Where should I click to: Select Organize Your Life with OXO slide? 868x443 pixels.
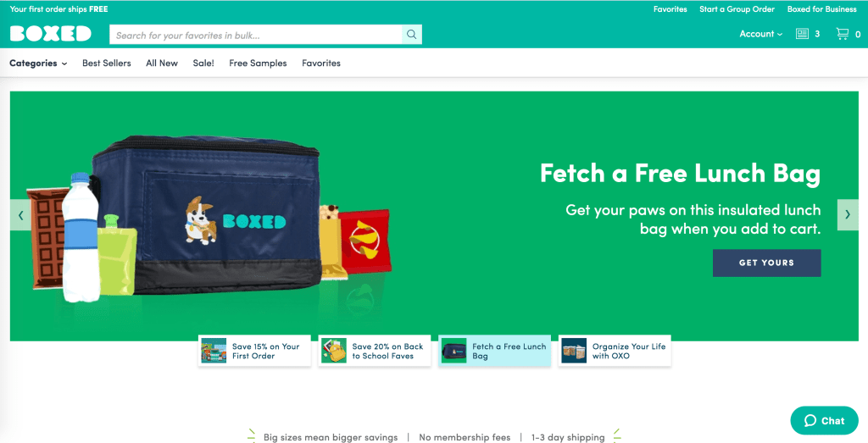point(615,351)
